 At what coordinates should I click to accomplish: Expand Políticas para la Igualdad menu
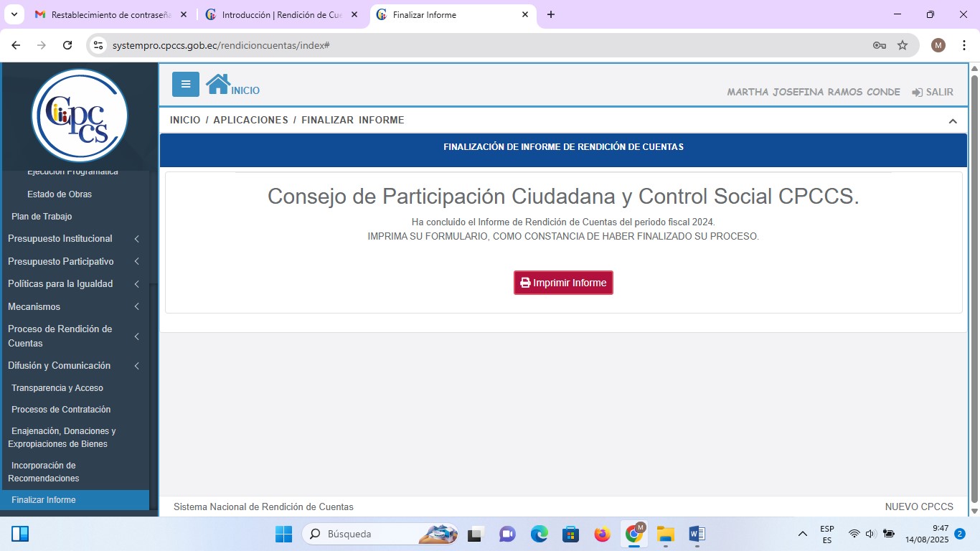(60, 284)
